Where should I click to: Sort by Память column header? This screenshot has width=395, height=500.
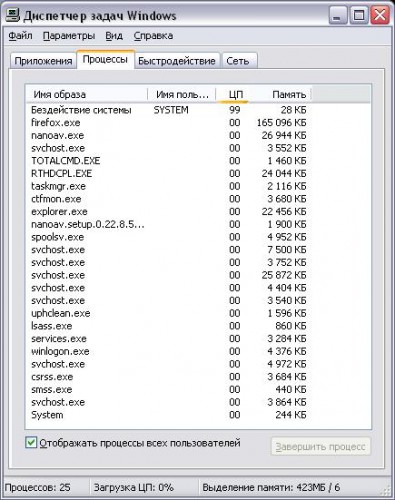tap(280, 94)
